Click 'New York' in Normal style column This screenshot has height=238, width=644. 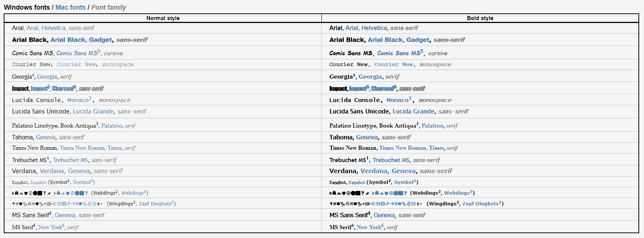50,227
